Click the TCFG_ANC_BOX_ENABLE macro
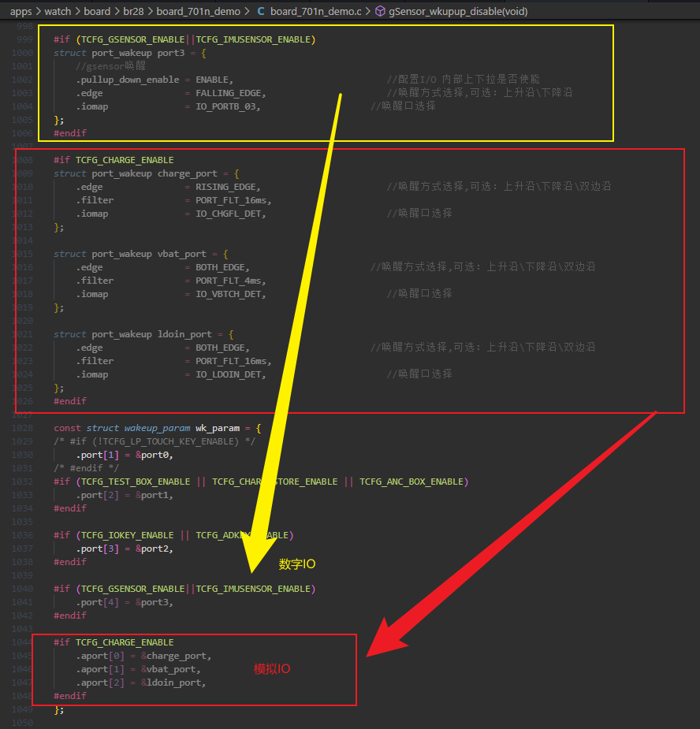Viewport: 700px width, 729px height. [411, 482]
